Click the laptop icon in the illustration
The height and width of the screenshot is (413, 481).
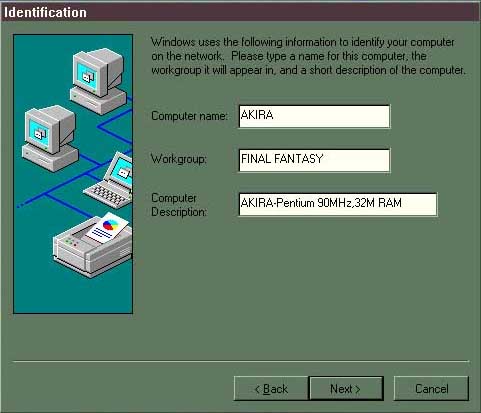tap(108, 181)
